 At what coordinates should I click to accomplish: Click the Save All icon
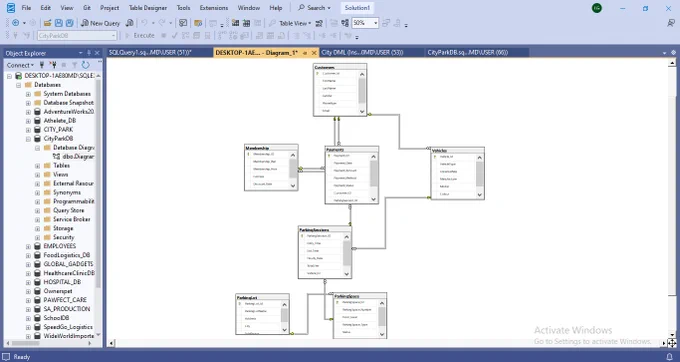(x=69, y=23)
